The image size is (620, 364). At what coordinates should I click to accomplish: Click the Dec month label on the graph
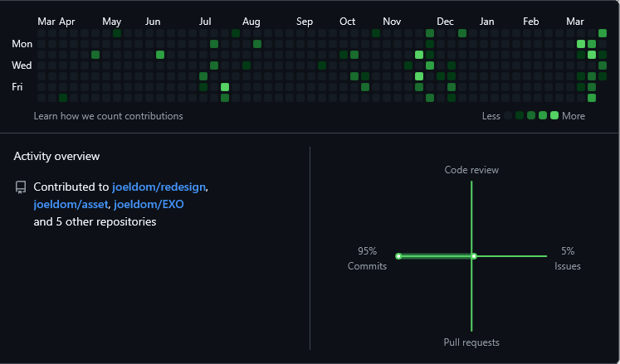pyautogui.click(x=445, y=22)
